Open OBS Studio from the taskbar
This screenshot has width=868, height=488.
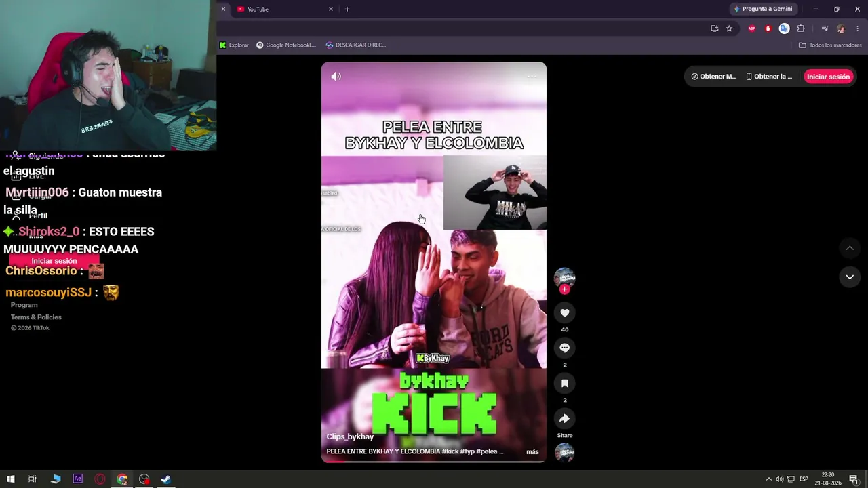[x=144, y=479]
